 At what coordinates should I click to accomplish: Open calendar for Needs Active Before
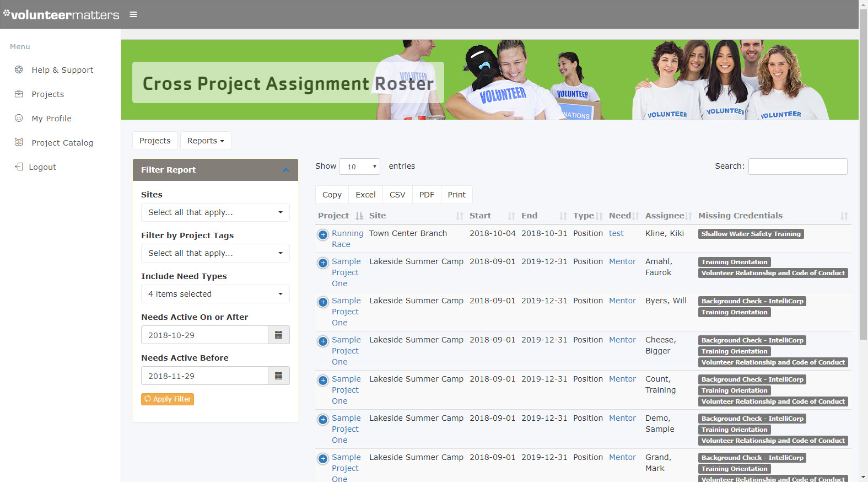(x=279, y=376)
